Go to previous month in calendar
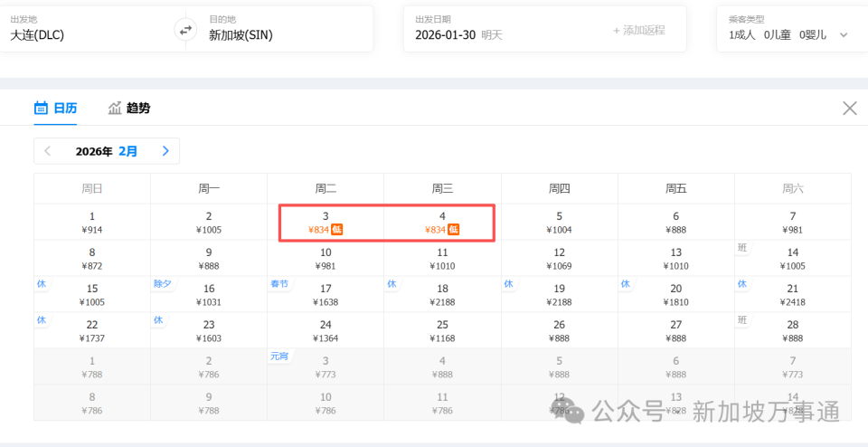The height and width of the screenshot is (447, 868). tap(48, 151)
